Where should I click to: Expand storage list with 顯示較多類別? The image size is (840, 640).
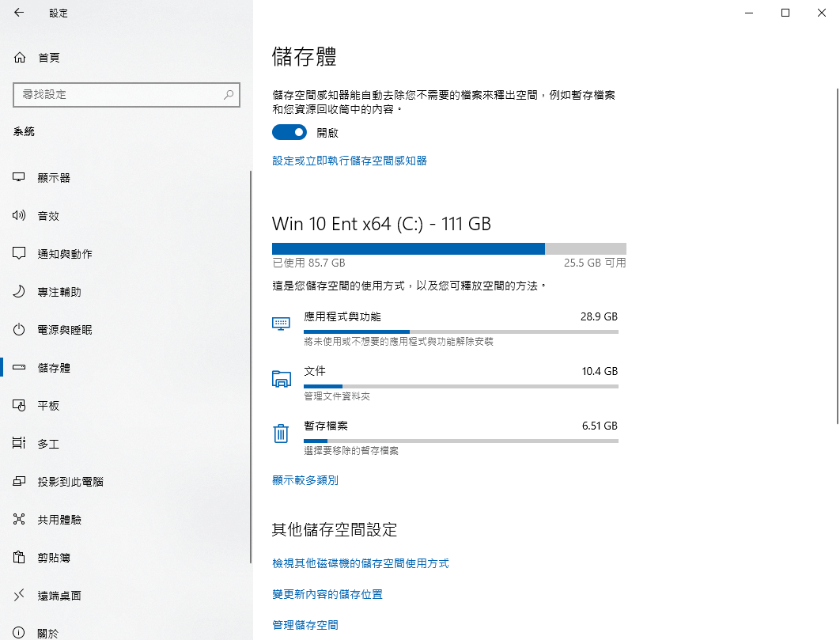(x=305, y=480)
